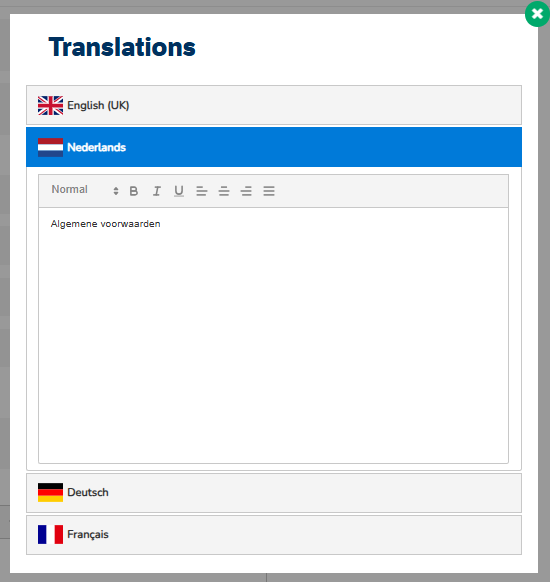
Task: Click the text Algemene voorwaarden
Action: click(106, 224)
